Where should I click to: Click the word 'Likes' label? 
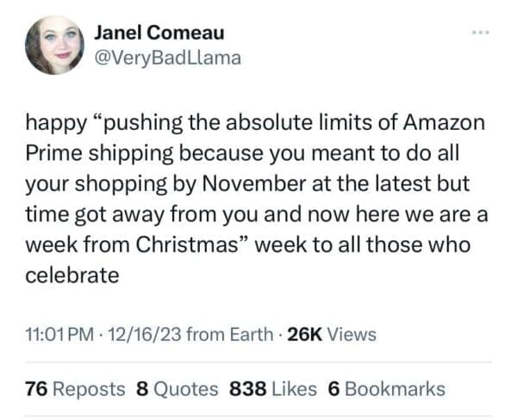pos(296,388)
